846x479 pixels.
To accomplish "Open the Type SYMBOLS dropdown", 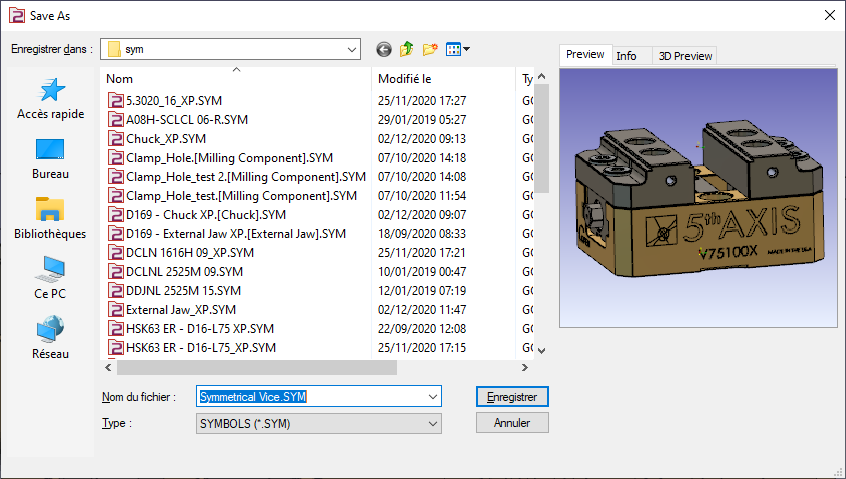I will (x=432, y=424).
